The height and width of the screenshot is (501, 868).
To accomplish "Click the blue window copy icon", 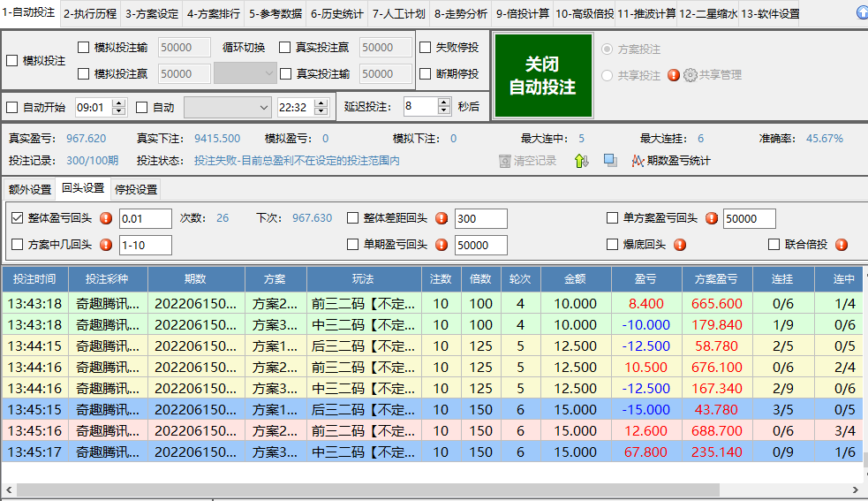I will tap(610, 161).
